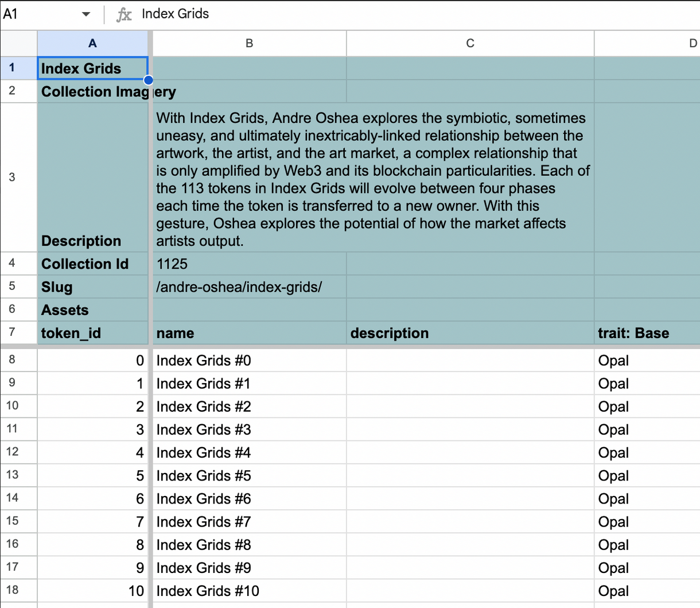The width and height of the screenshot is (700, 608).
Task: Click token_id cell with value 0
Action: (x=92, y=361)
